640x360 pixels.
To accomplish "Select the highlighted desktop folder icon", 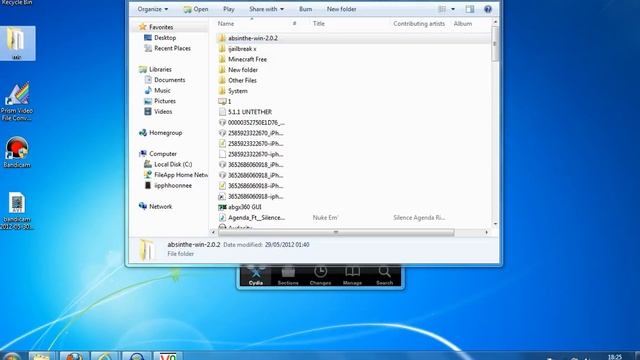I will click(x=17, y=43).
